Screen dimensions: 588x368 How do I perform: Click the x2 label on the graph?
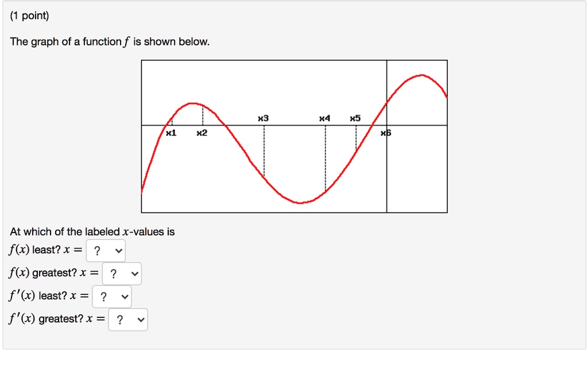click(202, 133)
